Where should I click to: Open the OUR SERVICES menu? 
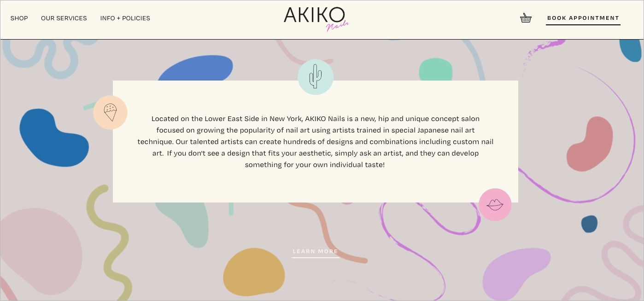point(64,18)
